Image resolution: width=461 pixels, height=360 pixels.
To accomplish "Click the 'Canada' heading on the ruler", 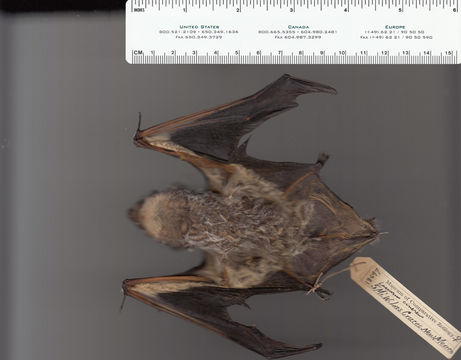I will (298, 27).
